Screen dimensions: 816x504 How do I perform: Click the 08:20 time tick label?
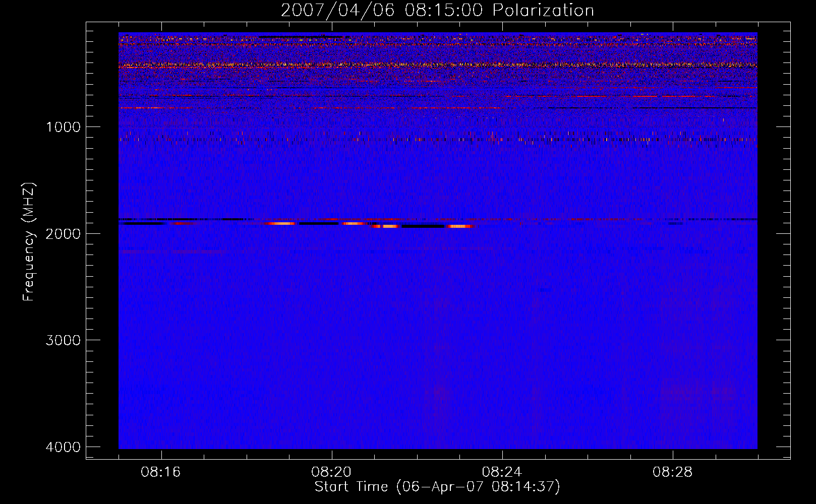click(x=331, y=472)
